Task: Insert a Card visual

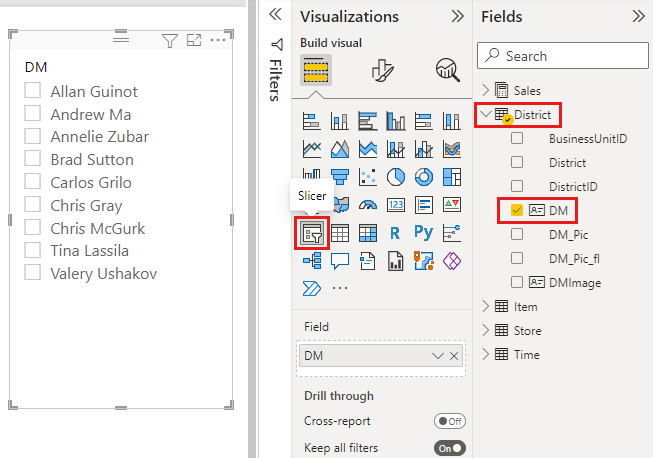Action: coord(396,205)
